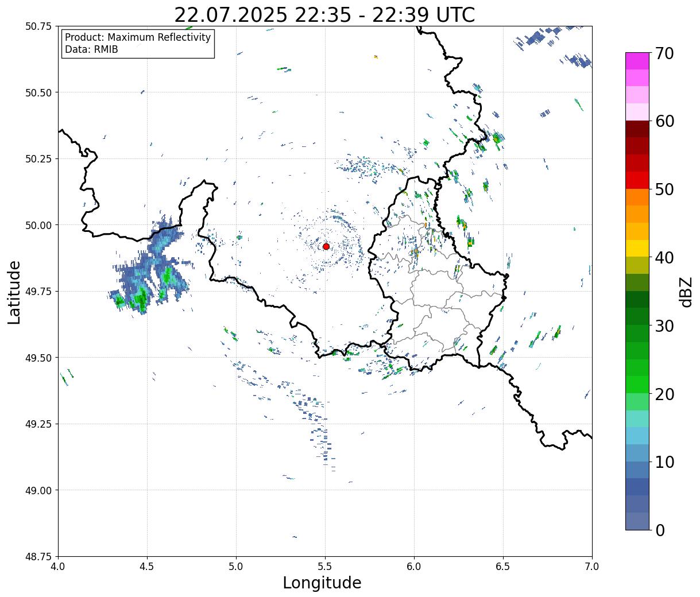Click the Latitude axis label
Screen dimensions: 700x597
(x=14, y=292)
